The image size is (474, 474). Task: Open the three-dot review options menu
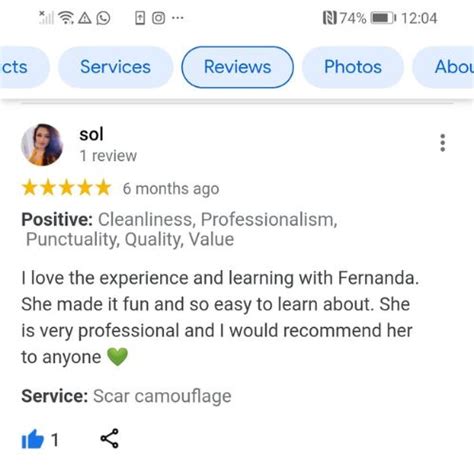442,143
